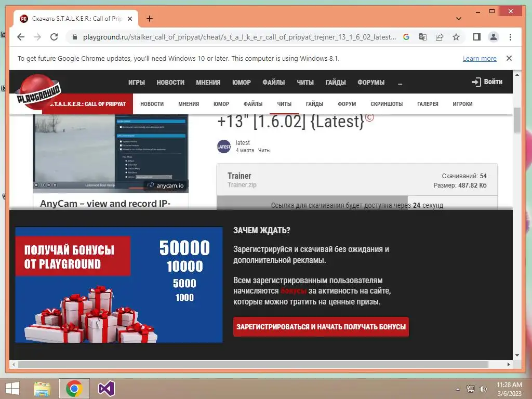Click the horizontal scrollbar
The image size is (532, 399).
tap(253, 364)
